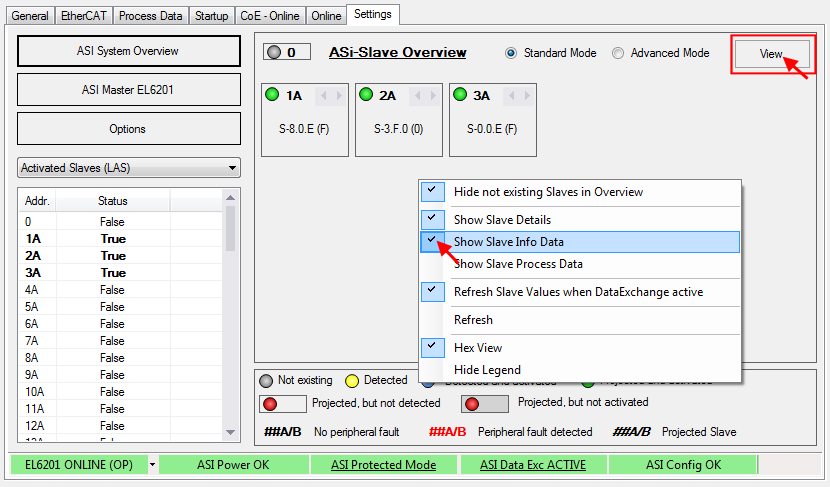This screenshot has height=487, width=830.
Task: Click the ASI Data Exc ACTIVE status link
Action: (x=533, y=465)
